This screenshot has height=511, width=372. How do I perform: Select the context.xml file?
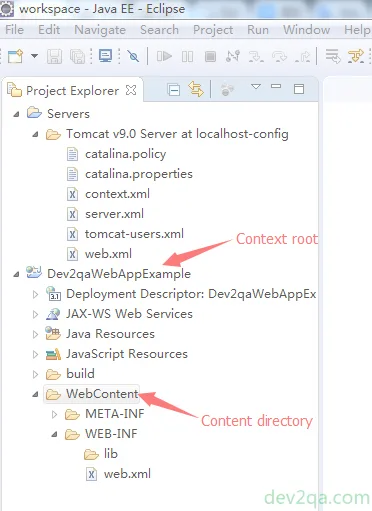pos(117,194)
